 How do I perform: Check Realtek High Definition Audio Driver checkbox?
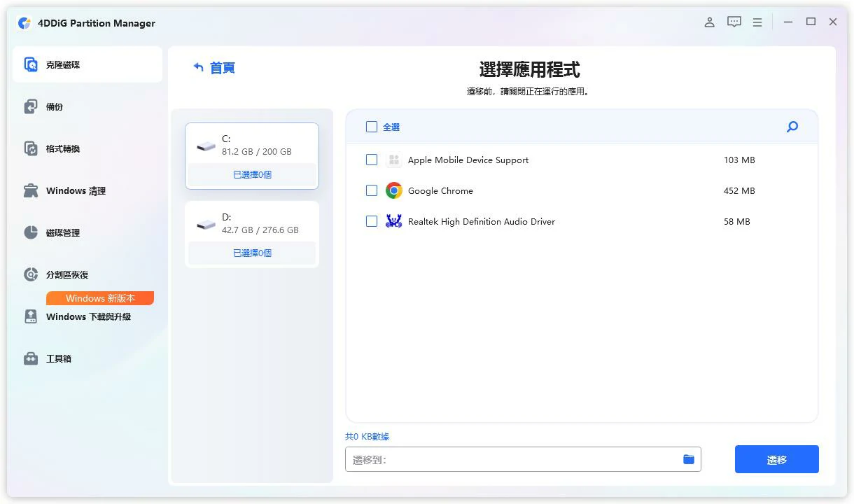(372, 221)
